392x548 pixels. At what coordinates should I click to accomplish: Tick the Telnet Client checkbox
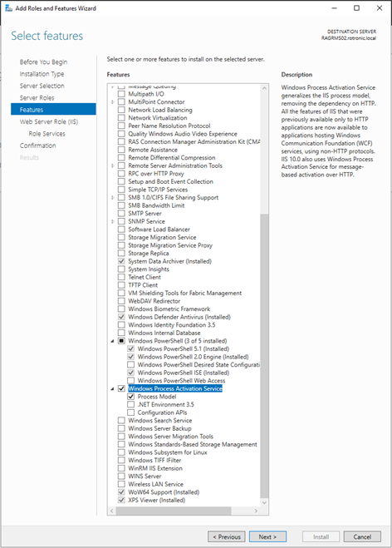[121, 277]
